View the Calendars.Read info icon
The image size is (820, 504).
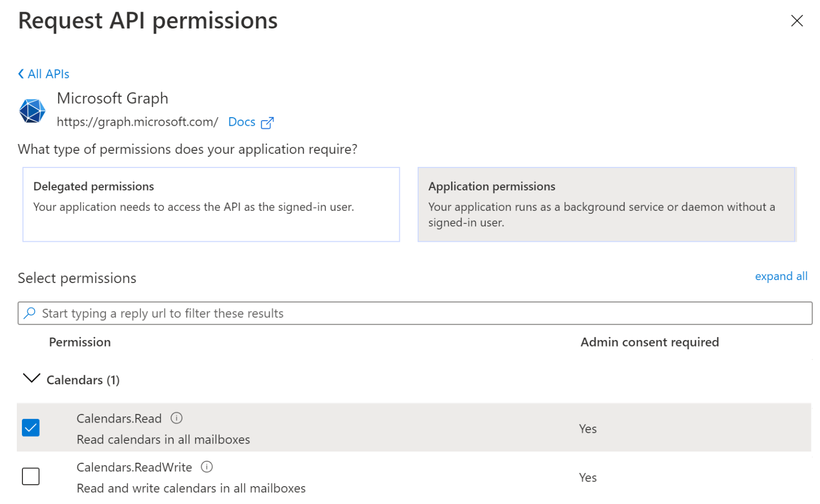[x=176, y=418]
